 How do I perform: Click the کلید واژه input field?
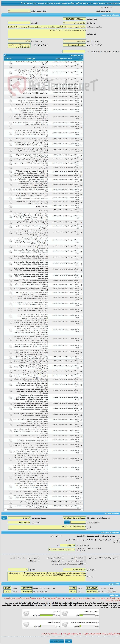click(19, 23)
